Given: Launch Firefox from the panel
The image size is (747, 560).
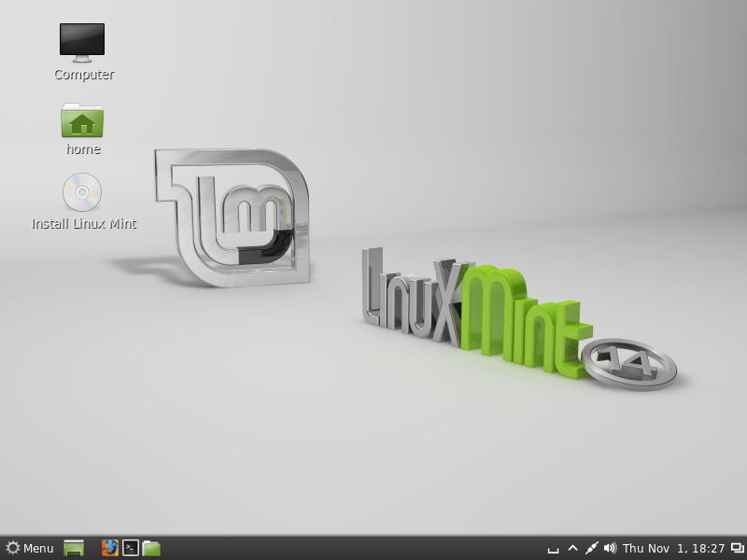Looking at the screenshot, I should 110,548.
